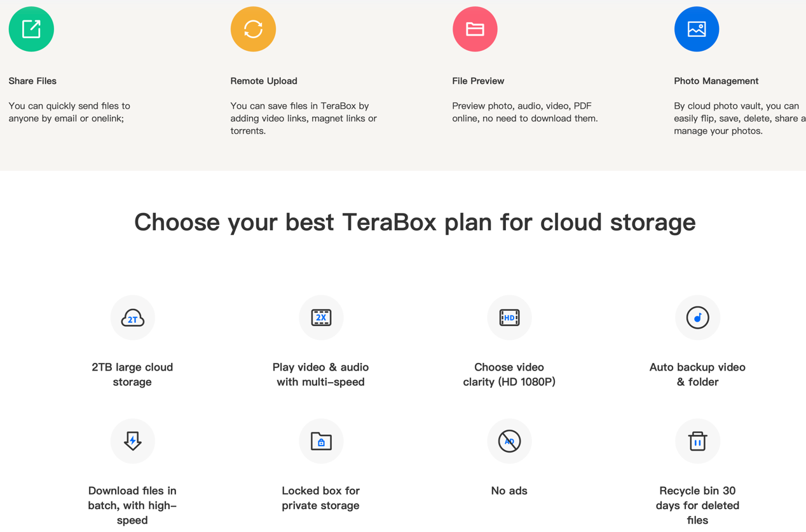The image size is (806, 532).
Task: Click the no ads crossed-out icon
Action: coord(509,440)
